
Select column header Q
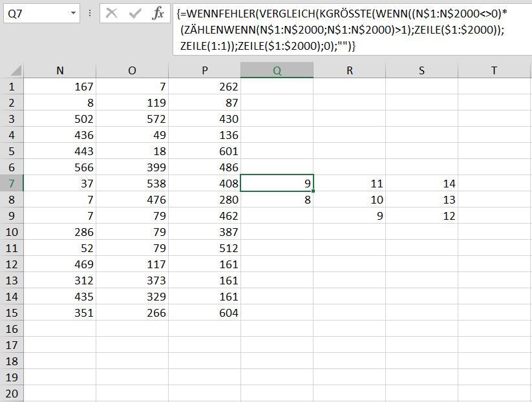[x=278, y=69]
